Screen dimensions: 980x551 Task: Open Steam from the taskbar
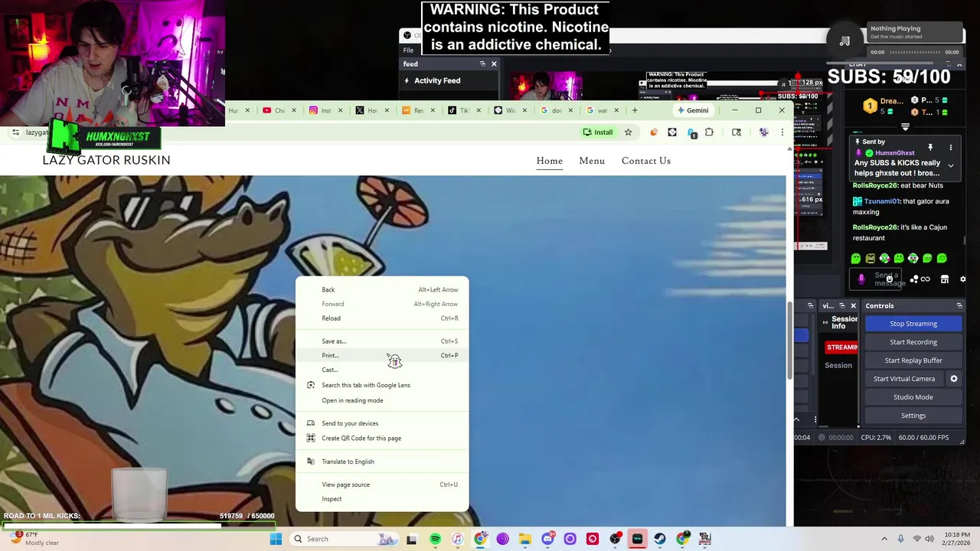click(660, 539)
